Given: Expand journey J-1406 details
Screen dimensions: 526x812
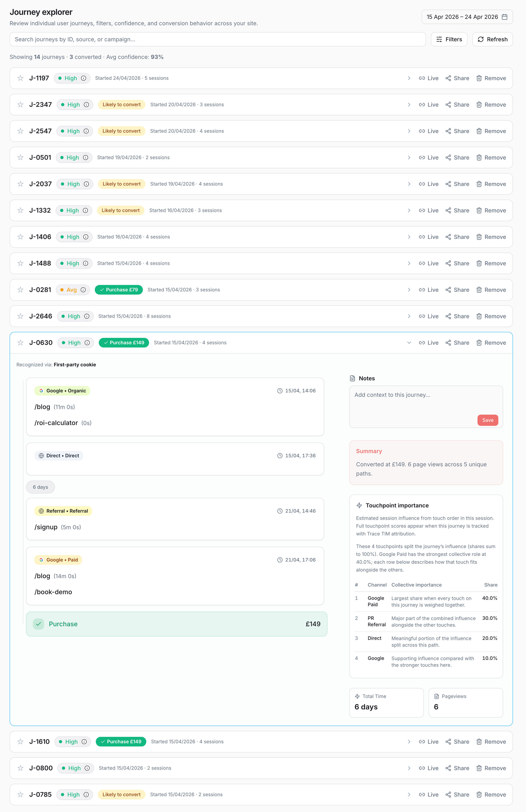Looking at the screenshot, I should [x=409, y=236].
